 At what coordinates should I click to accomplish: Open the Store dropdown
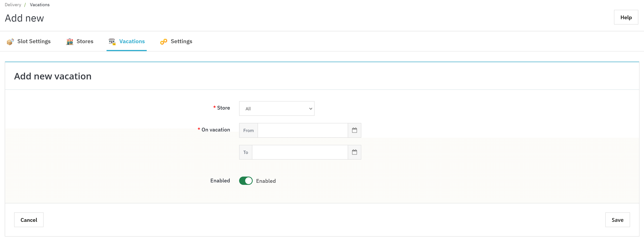276,108
